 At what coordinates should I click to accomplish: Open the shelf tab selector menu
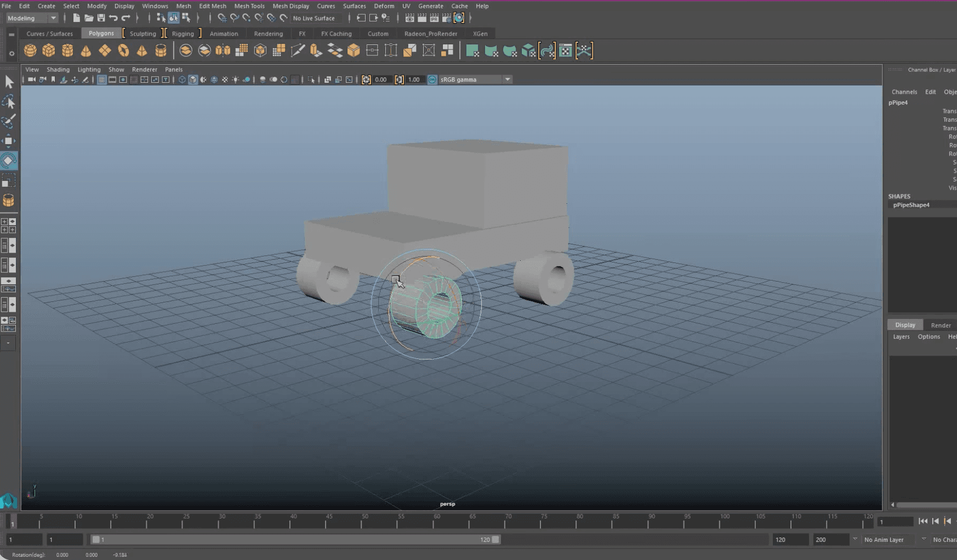[x=12, y=34]
